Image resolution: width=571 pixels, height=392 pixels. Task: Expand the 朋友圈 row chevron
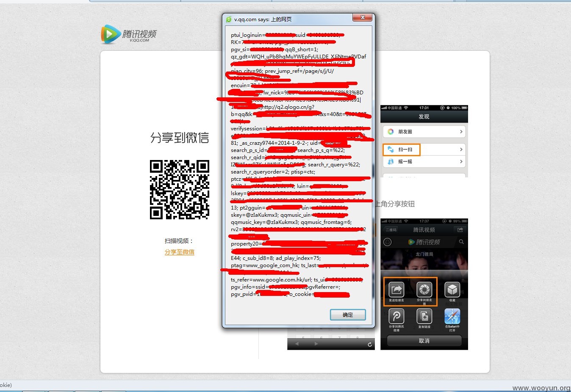pos(461,132)
